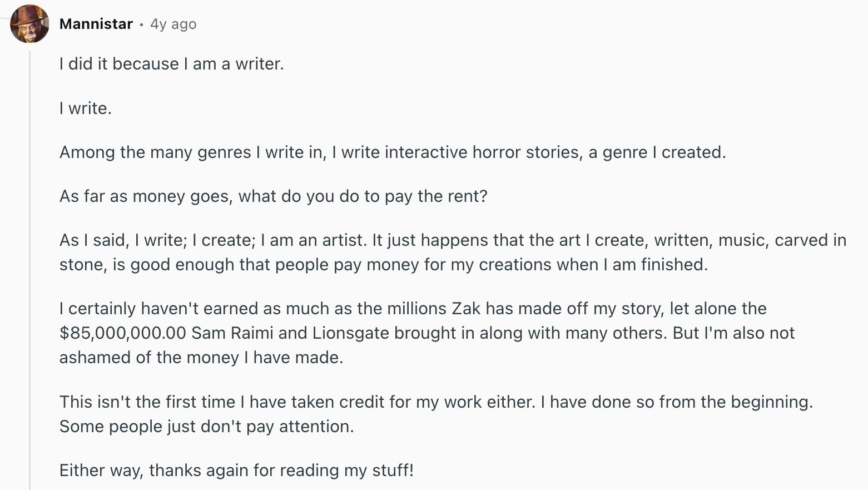Viewport: 868px width, 490px height.
Task: Click the sentence 'As I said, I write; I create'
Action: pyautogui.click(x=157, y=240)
